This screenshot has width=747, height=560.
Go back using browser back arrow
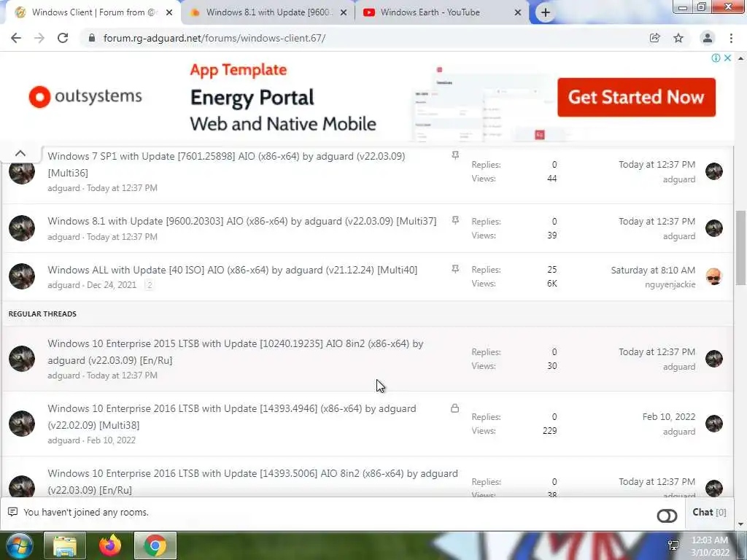pyautogui.click(x=16, y=38)
